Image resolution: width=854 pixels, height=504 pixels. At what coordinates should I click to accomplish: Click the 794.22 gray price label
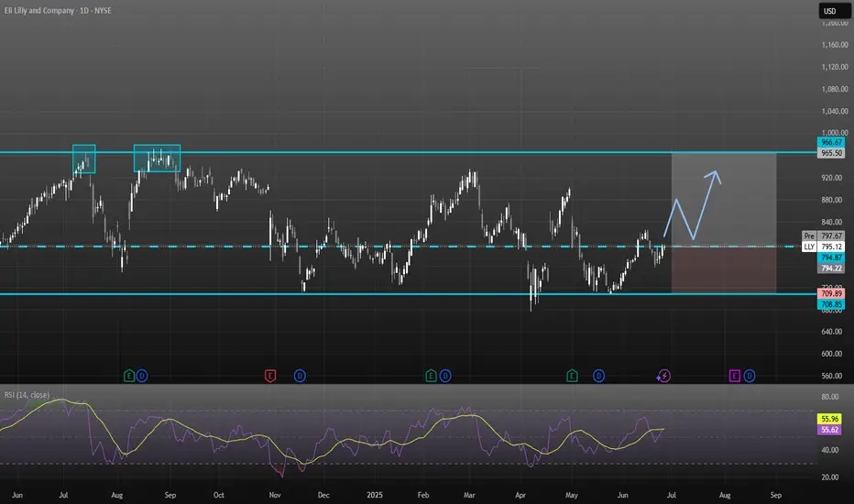click(831, 268)
